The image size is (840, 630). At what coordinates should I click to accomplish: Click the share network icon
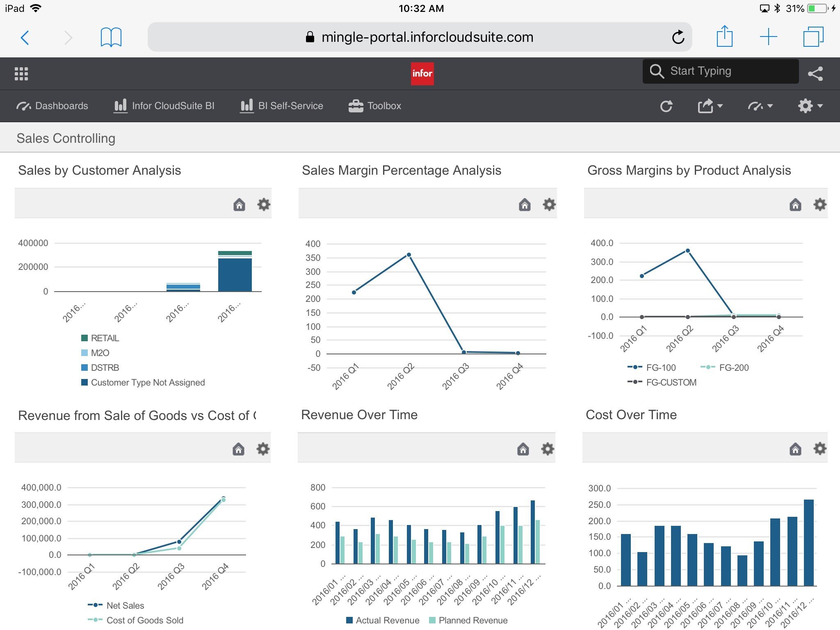pyautogui.click(x=815, y=74)
